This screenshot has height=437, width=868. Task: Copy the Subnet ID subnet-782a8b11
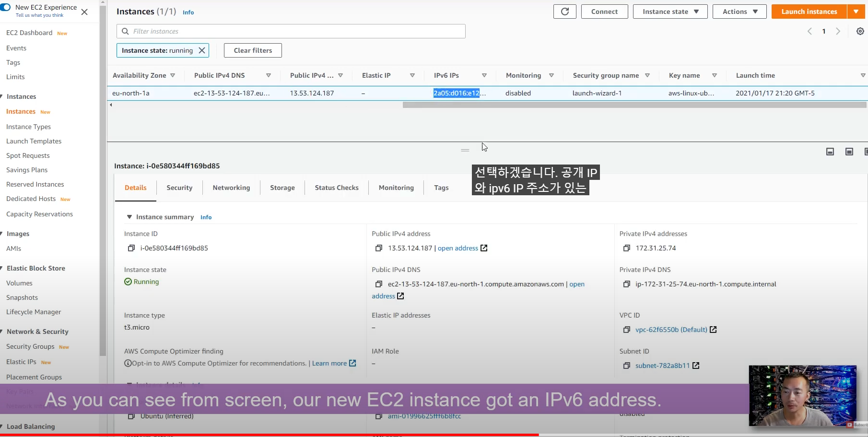[x=626, y=366]
